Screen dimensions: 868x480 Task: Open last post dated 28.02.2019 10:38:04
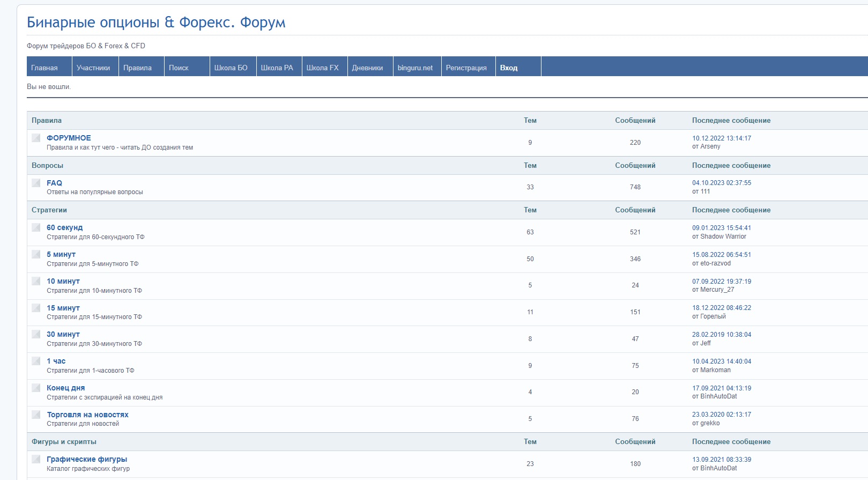[722, 335]
